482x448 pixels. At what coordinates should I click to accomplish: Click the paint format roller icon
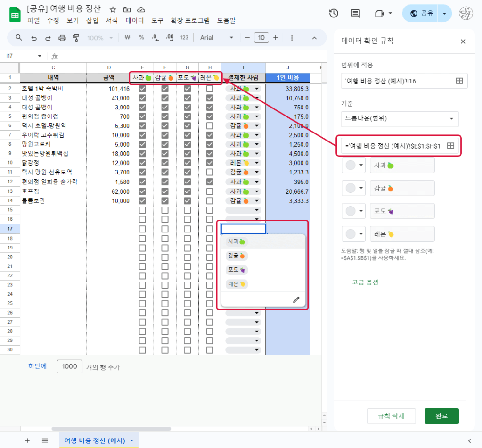76,38
